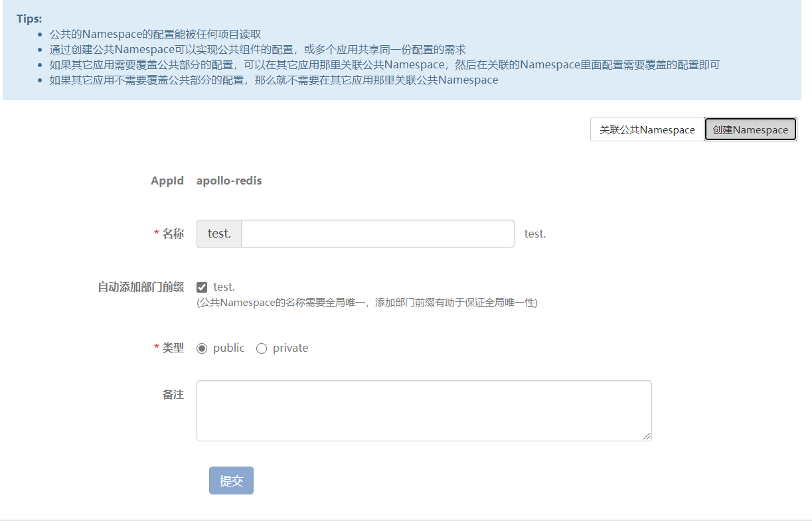Click the gray test. prefix addon box
The height and width of the screenshot is (521, 812).
pos(219,234)
